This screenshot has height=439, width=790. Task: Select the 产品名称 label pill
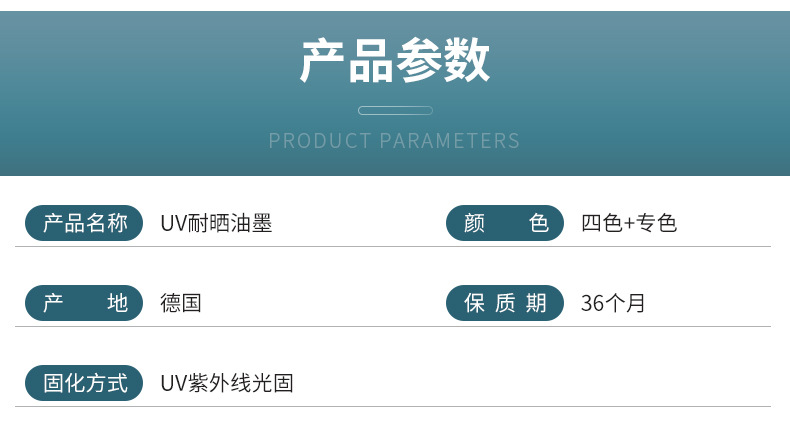click(86, 223)
